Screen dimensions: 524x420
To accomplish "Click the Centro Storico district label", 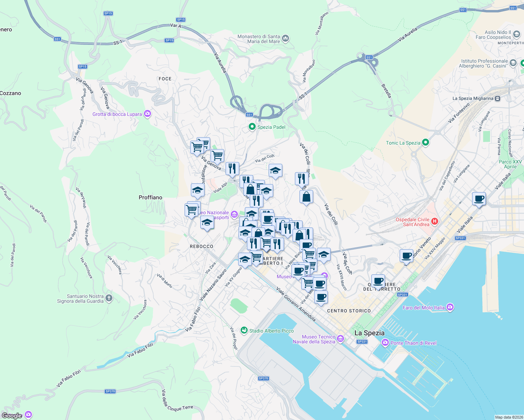I will (349, 311).
